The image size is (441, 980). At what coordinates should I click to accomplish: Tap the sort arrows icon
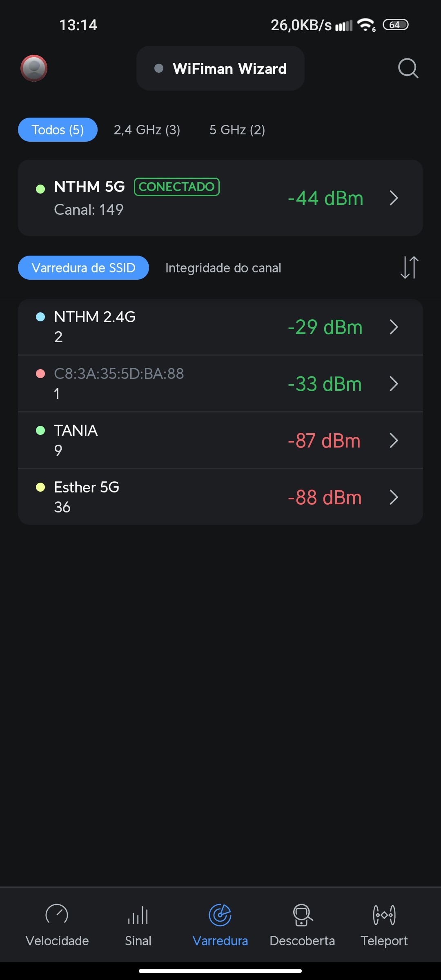coord(409,267)
